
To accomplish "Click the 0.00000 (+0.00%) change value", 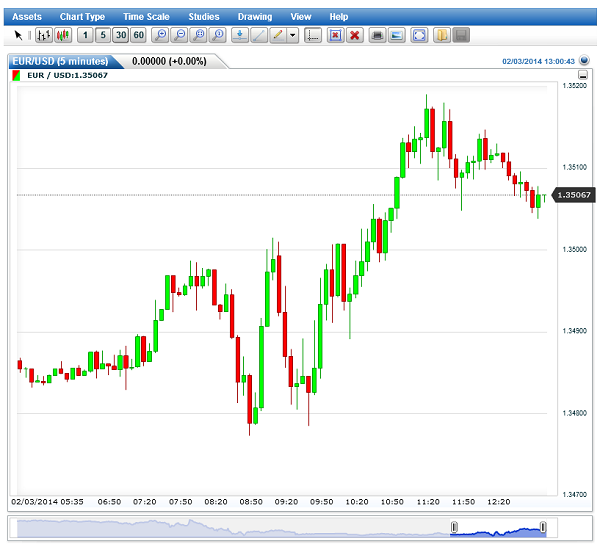I will [x=169, y=61].
